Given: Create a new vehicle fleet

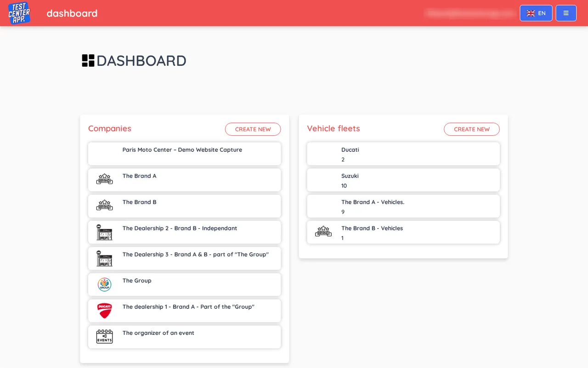Looking at the screenshot, I should tap(472, 129).
